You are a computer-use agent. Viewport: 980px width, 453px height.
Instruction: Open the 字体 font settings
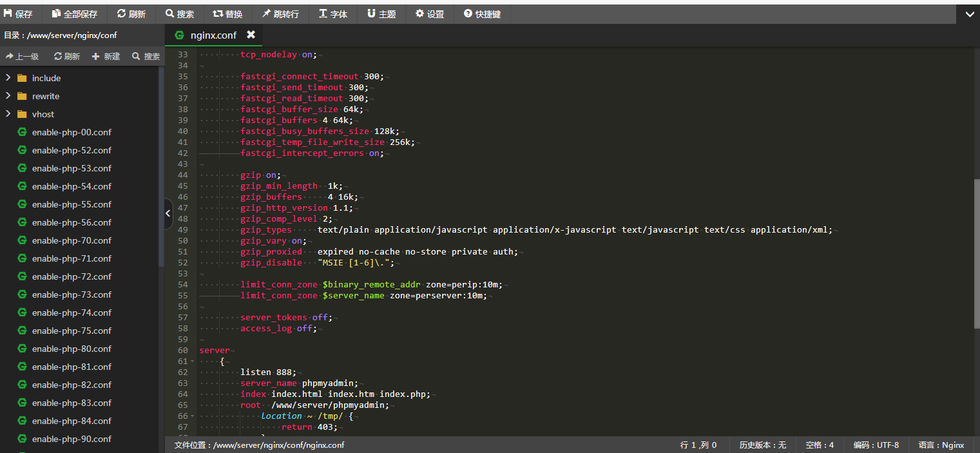click(333, 14)
